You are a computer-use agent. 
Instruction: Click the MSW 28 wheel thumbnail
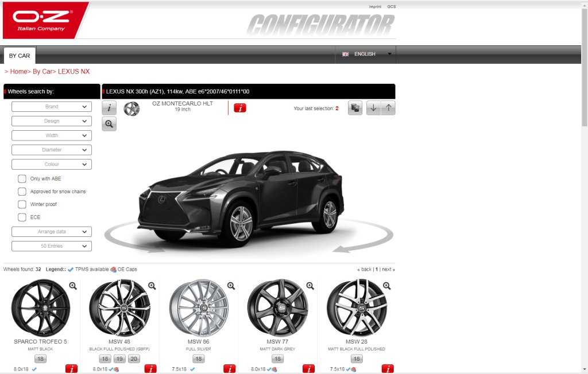click(357, 307)
